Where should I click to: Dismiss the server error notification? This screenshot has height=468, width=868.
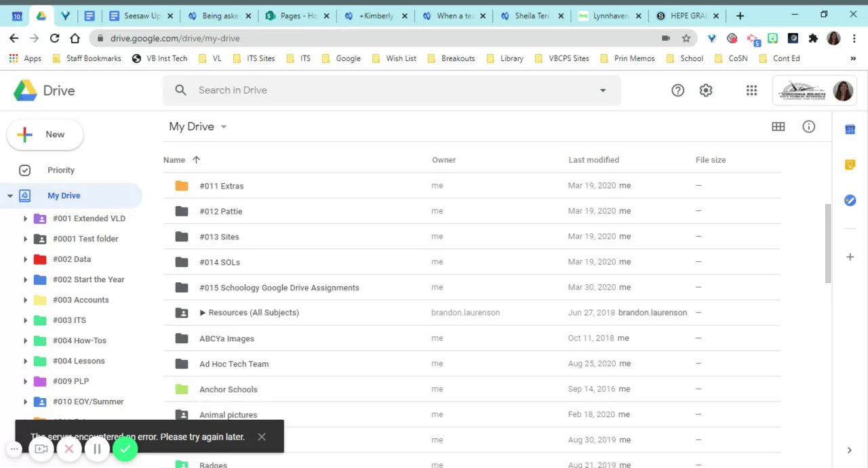pyautogui.click(x=262, y=437)
